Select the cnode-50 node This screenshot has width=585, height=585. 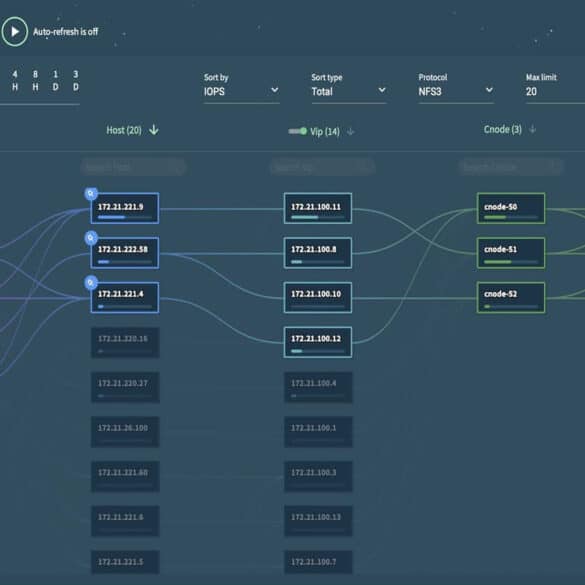click(x=511, y=208)
